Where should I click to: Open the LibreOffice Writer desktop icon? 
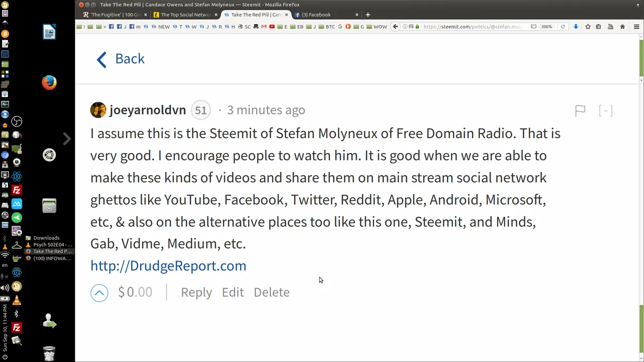tap(49, 32)
